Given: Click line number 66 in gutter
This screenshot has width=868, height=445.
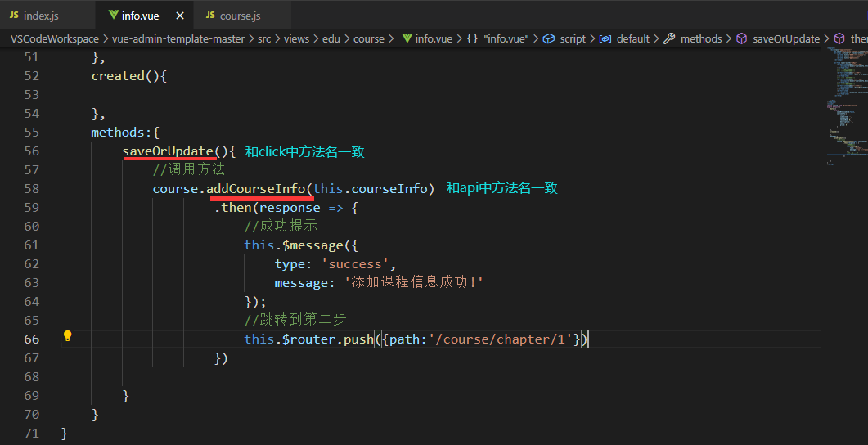Looking at the screenshot, I should point(32,339).
